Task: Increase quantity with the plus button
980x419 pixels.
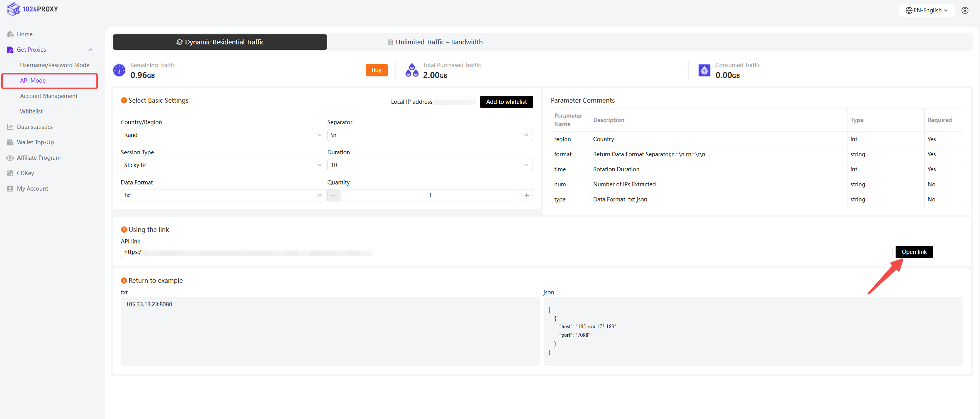Action: (x=526, y=195)
